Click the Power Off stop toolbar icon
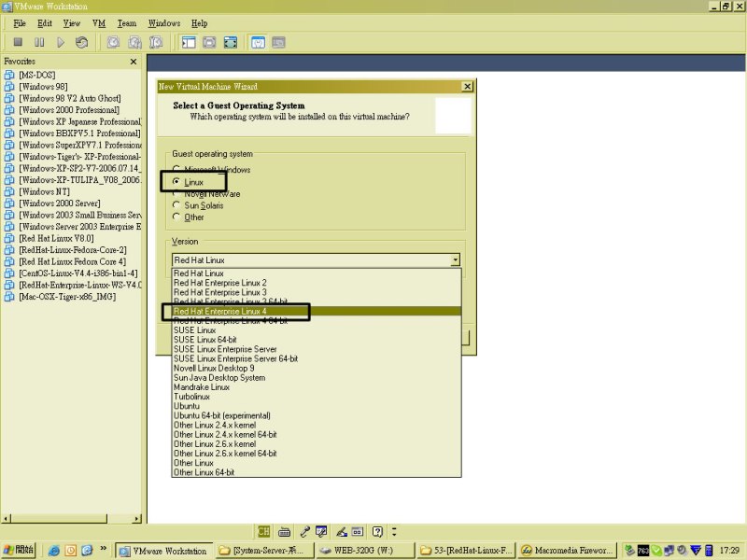Image resolution: width=747 pixels, height=560 pixels. click(18, 42)
